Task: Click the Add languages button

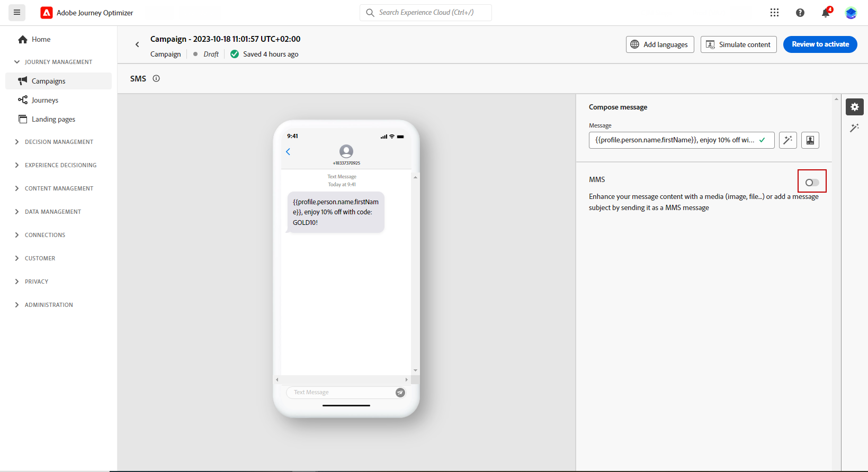Action: tap(660, 44)
